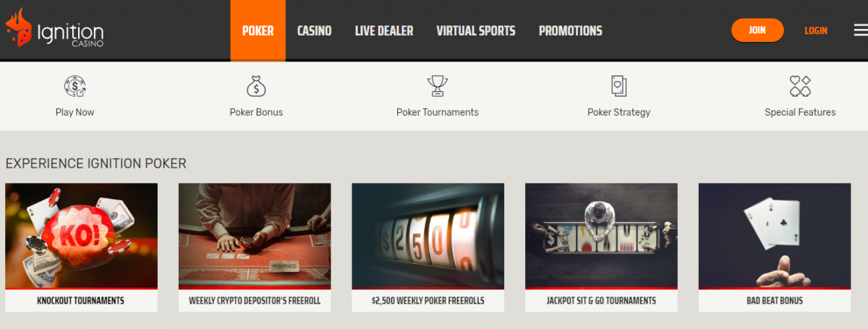Screen dimensions: 868x329
Task: Click the Poker Tournaments text label
Action: pyautogui.click(x=438, y=112)
